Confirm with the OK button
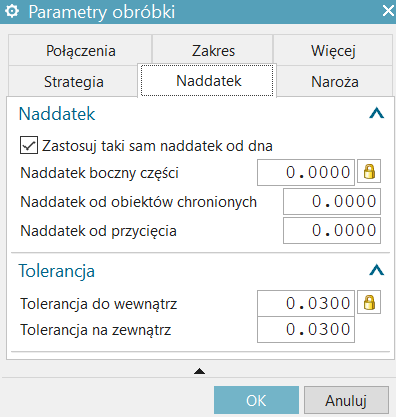This screenshot has height=417, width=396. click(x=256, y=400)
